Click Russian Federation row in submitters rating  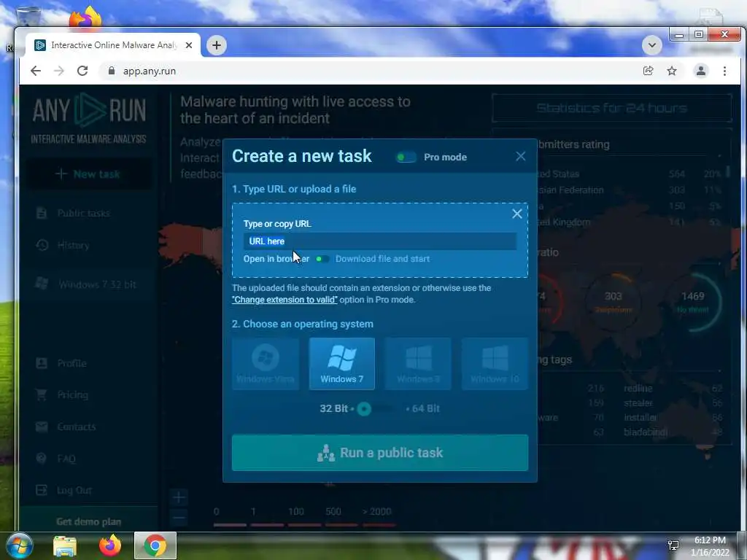(x=630, y=190)
